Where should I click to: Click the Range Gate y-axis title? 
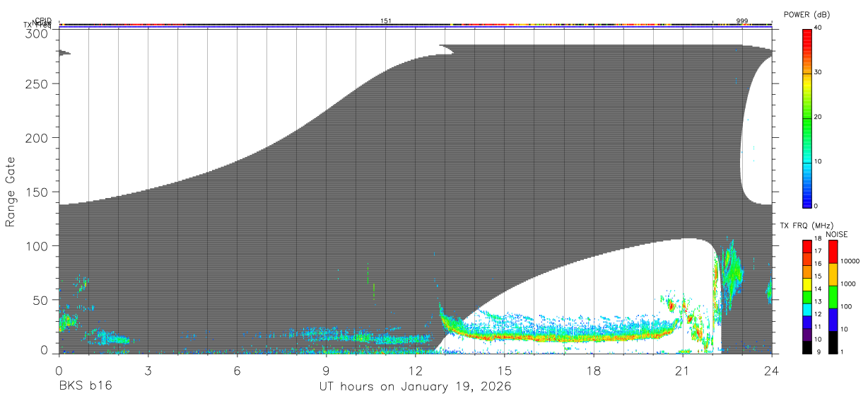11,192
